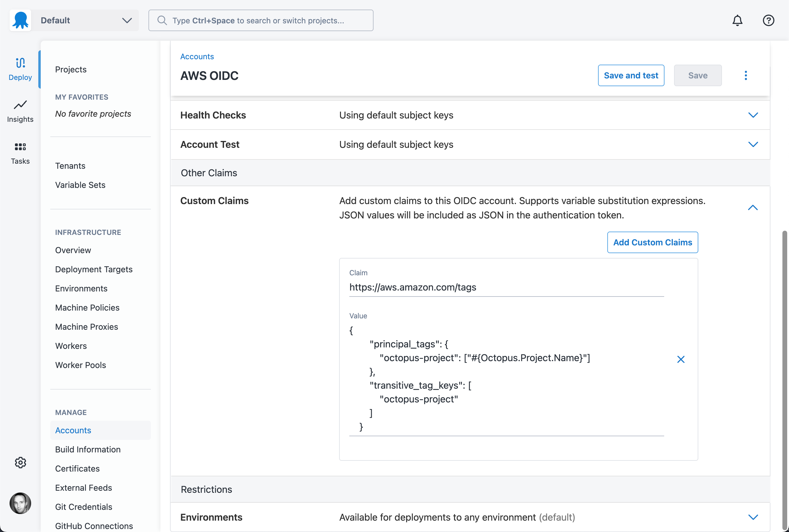Open the Settings gear icon
This screenshot has width=789, height=532.
(20, 462)
